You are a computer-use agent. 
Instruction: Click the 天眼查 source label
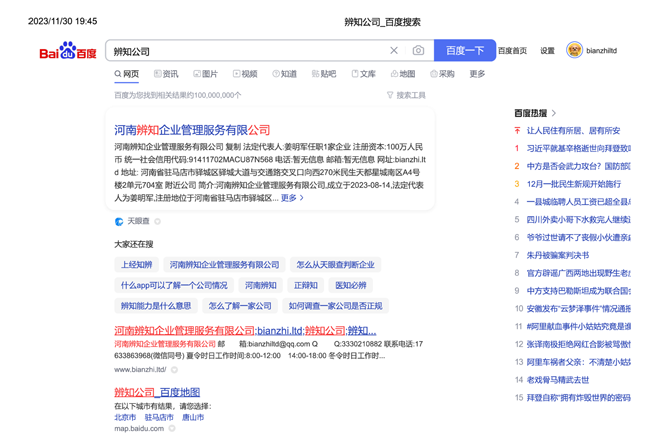pos(138,221)
